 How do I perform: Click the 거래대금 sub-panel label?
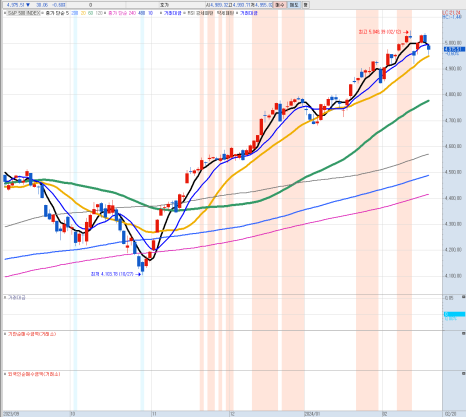pos(16,297)
